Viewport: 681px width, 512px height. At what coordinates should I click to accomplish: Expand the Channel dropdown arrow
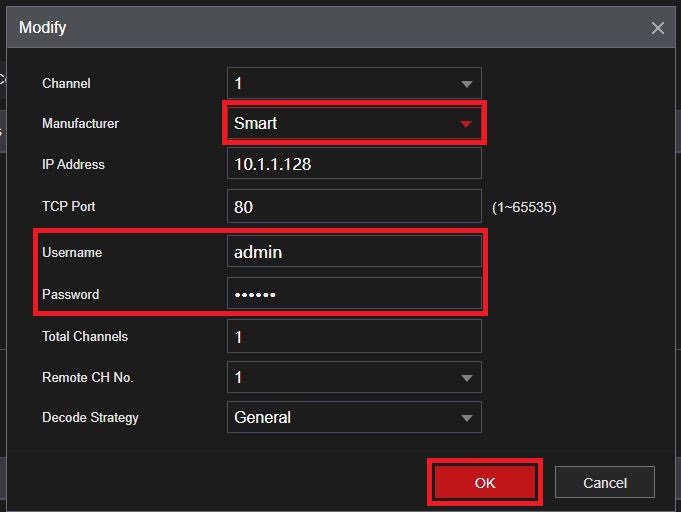click(466, 83)
